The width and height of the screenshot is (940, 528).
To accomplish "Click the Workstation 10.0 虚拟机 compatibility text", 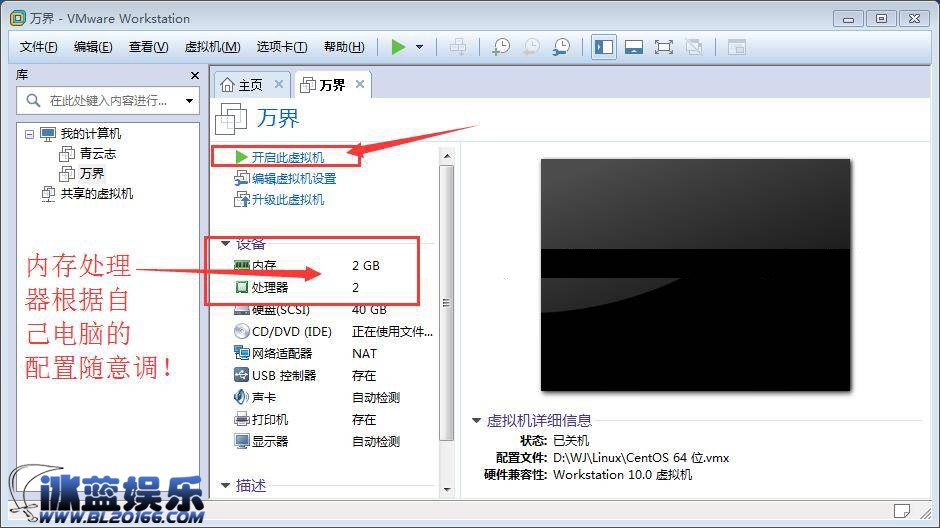I will click(x=622, y=475).
